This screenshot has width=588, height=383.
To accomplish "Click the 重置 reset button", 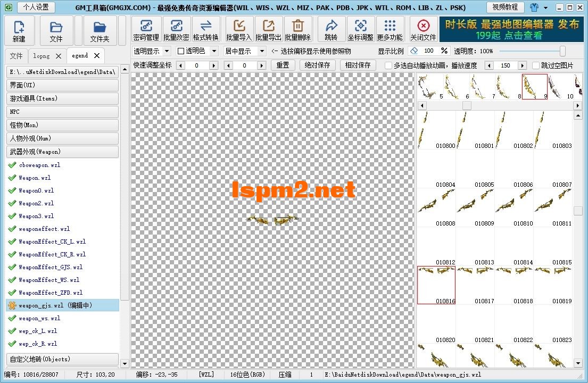I will [x=283, y=65].
